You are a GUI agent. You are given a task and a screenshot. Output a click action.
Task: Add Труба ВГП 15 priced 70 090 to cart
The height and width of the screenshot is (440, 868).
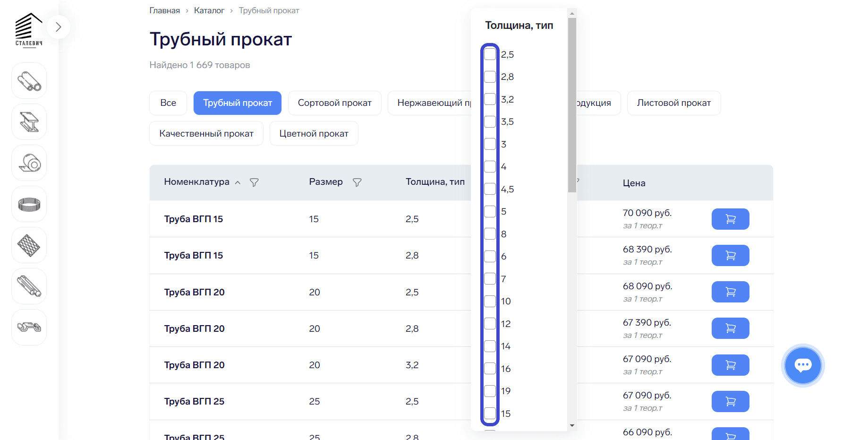click(x=730, y=219)
